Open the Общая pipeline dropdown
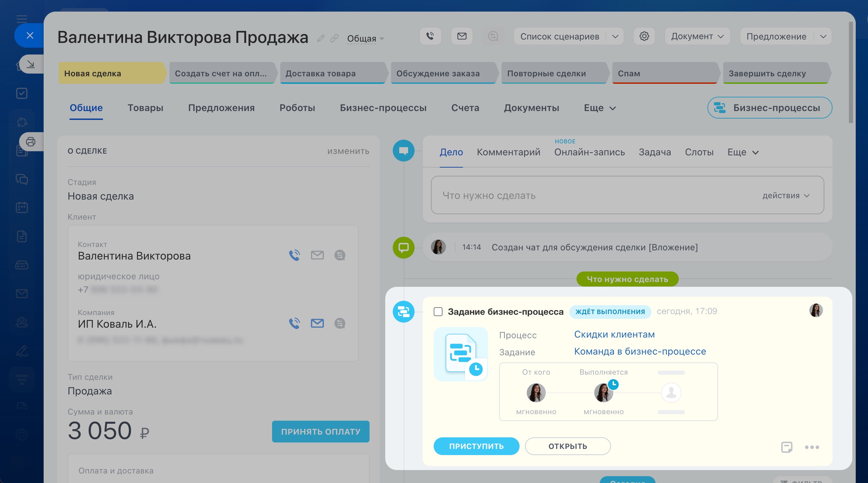Viewport: 868px width, 483px height. (x=365, y=38)
